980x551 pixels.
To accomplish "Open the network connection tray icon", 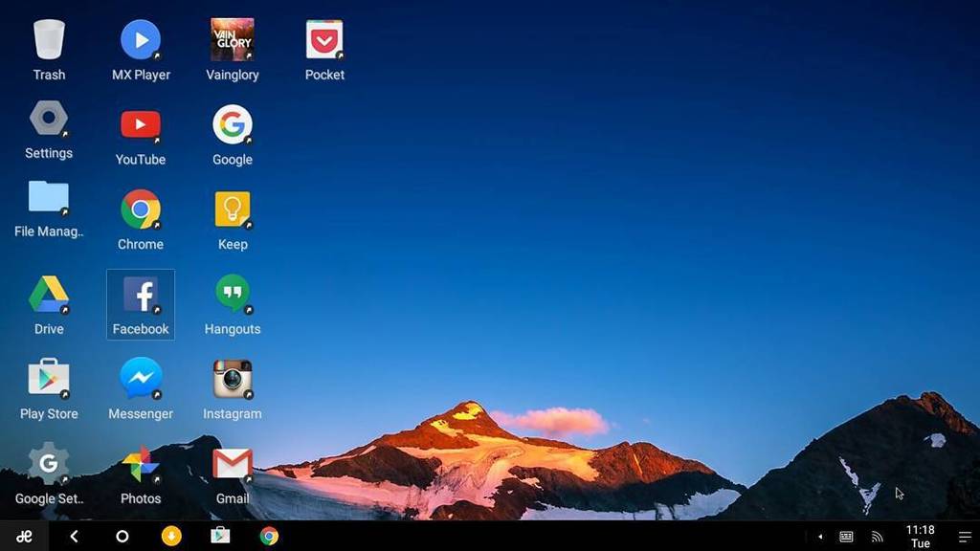I will tap(877, 536).
